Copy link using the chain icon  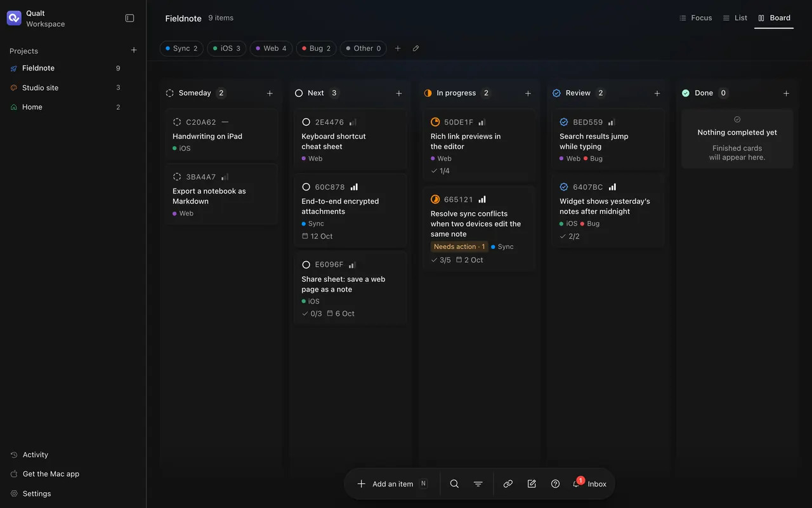point(508,484)
